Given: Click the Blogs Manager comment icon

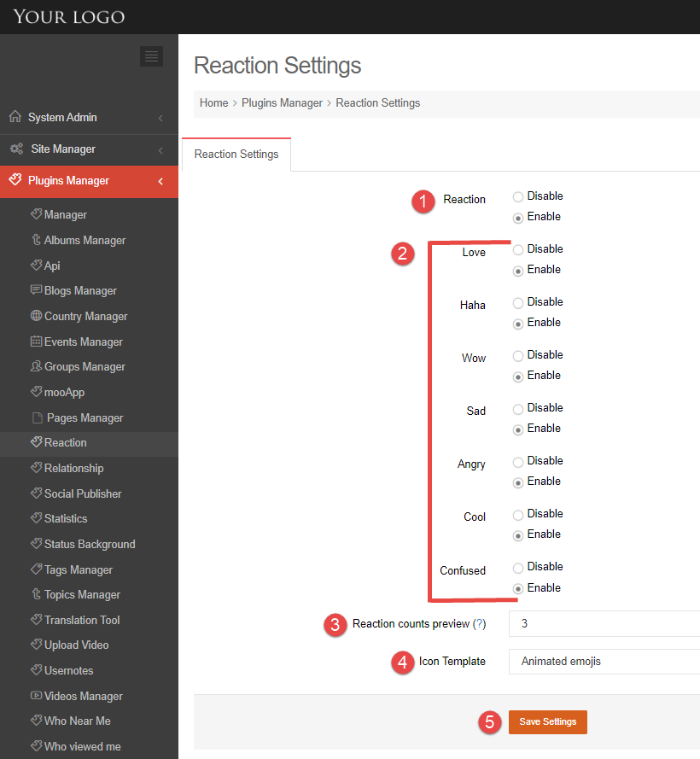Looking at the screenshot, I should click(37, 290).
